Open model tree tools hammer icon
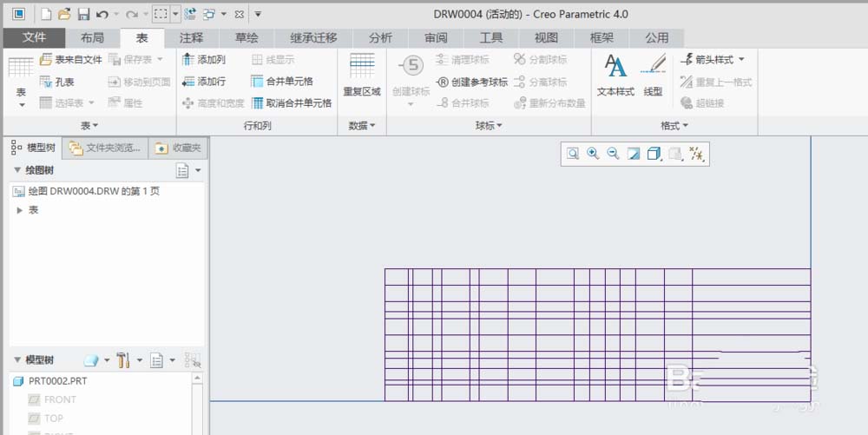This screenshot has width=868, height=435. [x=123, y=361]
